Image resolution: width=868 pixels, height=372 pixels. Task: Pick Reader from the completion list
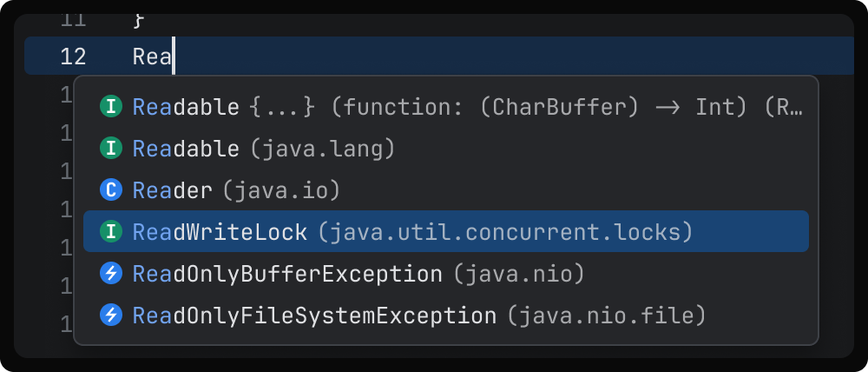tap(174, 190)
